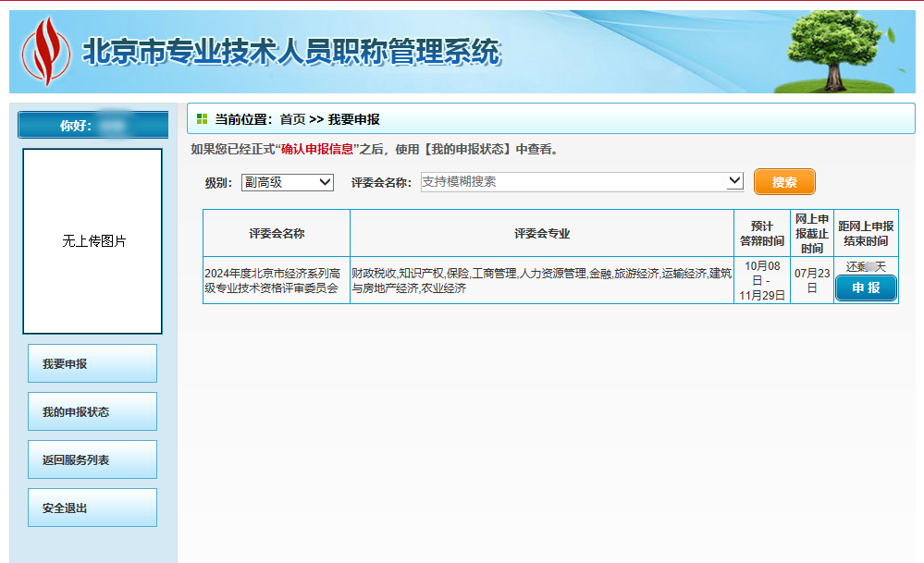Open the 评委会名称 committee dropdown arrow
924x563 pixels.
735,181
